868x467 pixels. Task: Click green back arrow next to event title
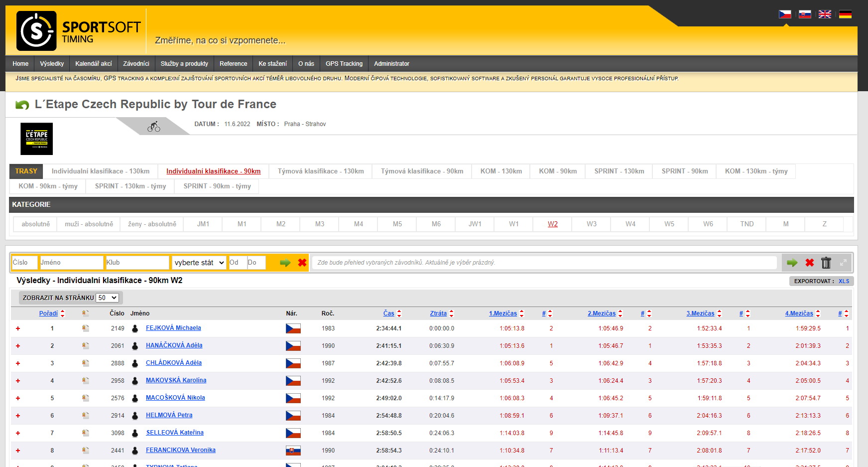pos(22,105)
